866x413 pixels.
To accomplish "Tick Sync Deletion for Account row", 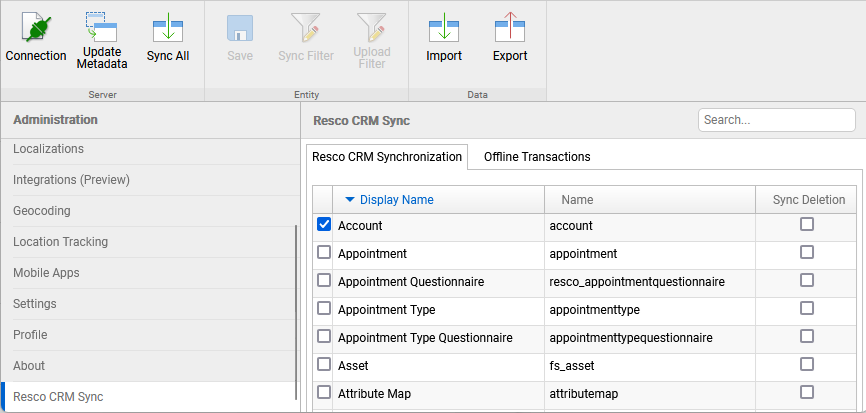I will 807,225.
